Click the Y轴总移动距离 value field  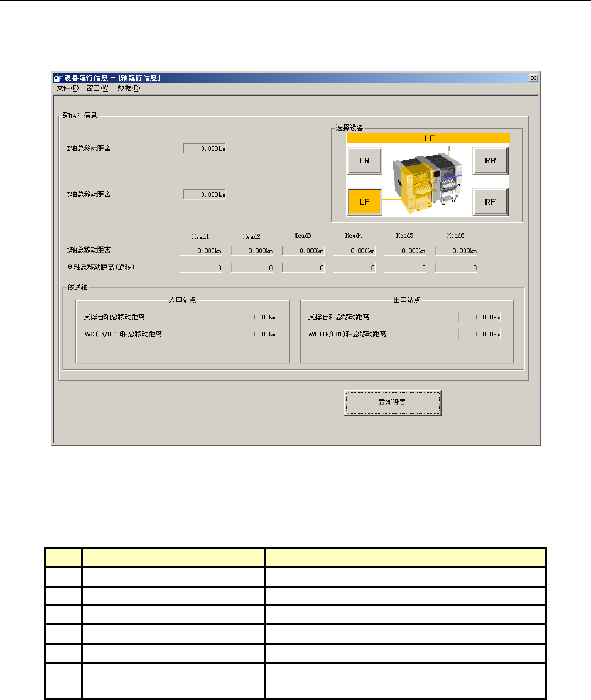(205, 195)
